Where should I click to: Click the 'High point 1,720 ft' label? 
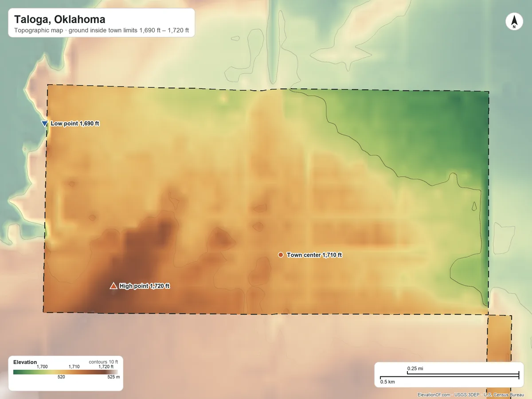point(145,286)
